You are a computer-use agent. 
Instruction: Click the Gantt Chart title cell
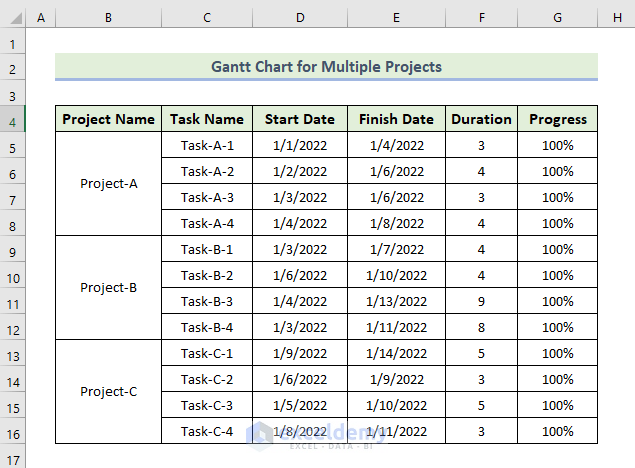click(x=326, y=67)
